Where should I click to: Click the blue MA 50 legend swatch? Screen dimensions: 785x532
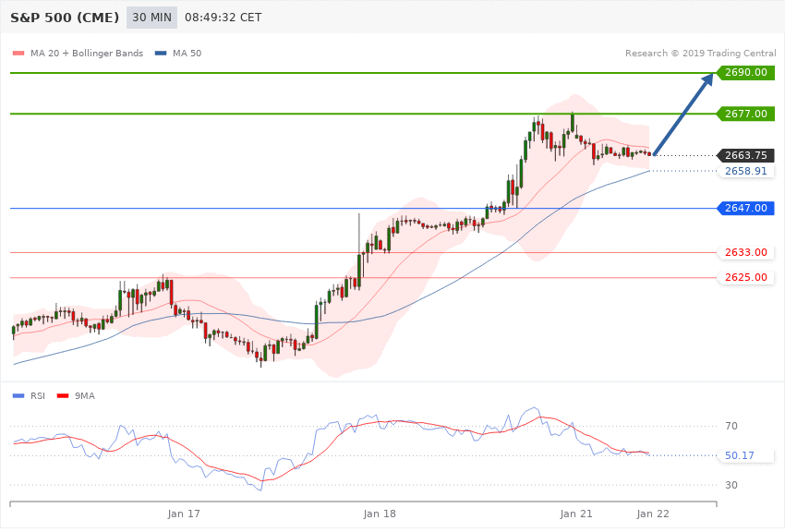pos(161,53)
